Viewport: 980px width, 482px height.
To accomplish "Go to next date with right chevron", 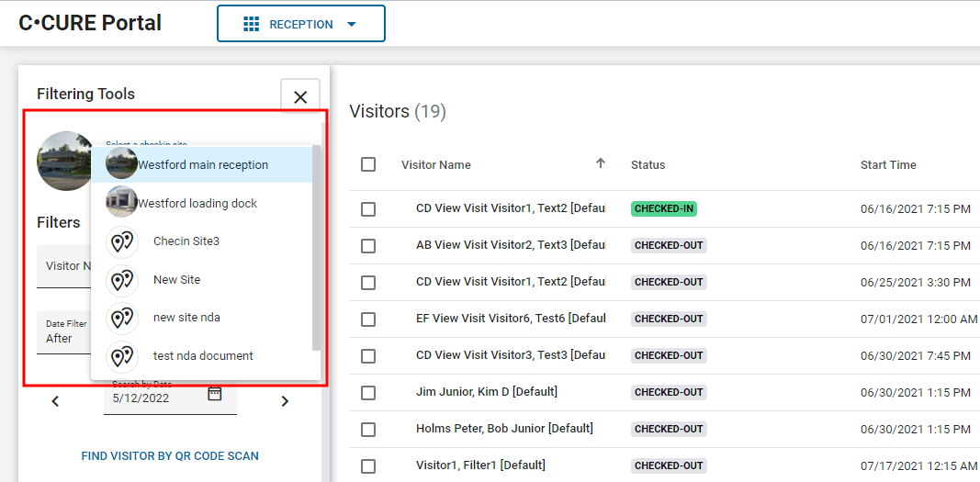I will [285, 401].
